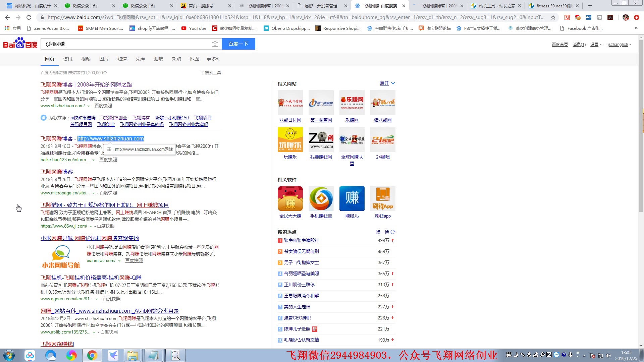Open 搜索工具 filter options
This screenshot has height=362, width=644.
click(x=211, y=73)
